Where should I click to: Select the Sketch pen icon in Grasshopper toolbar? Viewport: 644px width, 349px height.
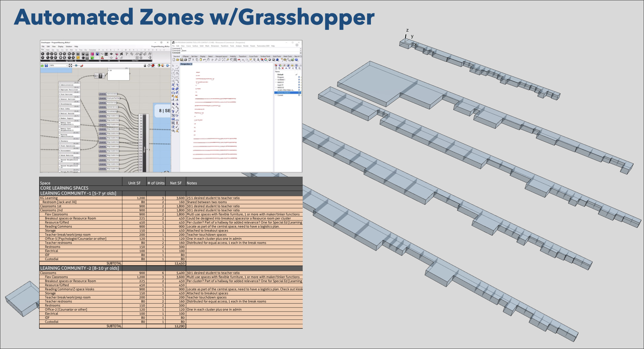[81, 66]
